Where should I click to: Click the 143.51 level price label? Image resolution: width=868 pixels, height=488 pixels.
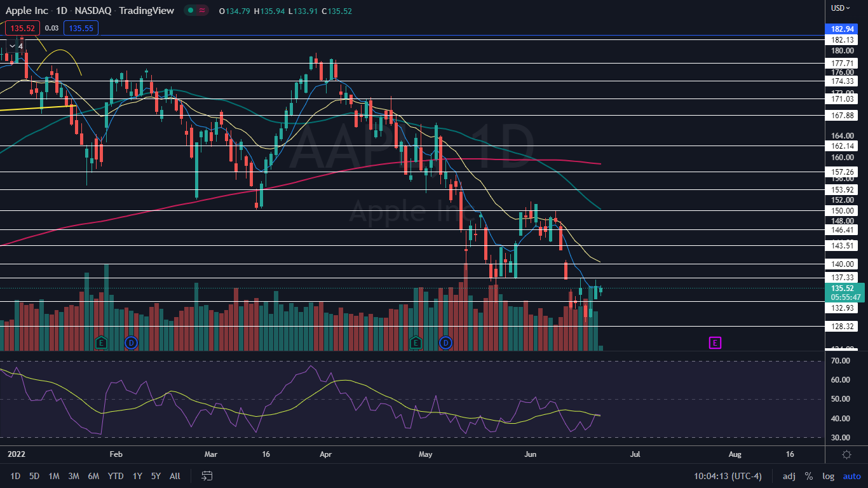pyautogui.click(x=842, y=245)
